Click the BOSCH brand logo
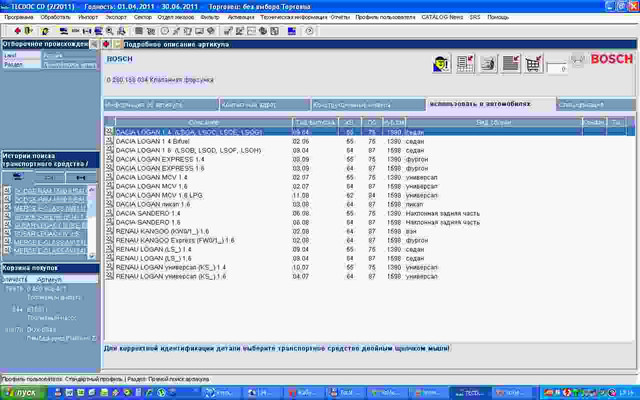The height and width of the screenshot is (400, 640). pyautogui.click(x=611, y=59)
